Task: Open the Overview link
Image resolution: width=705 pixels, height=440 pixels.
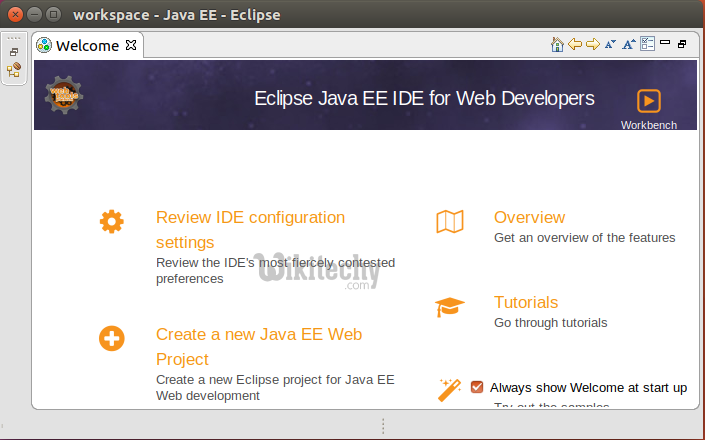Action: 529,217
